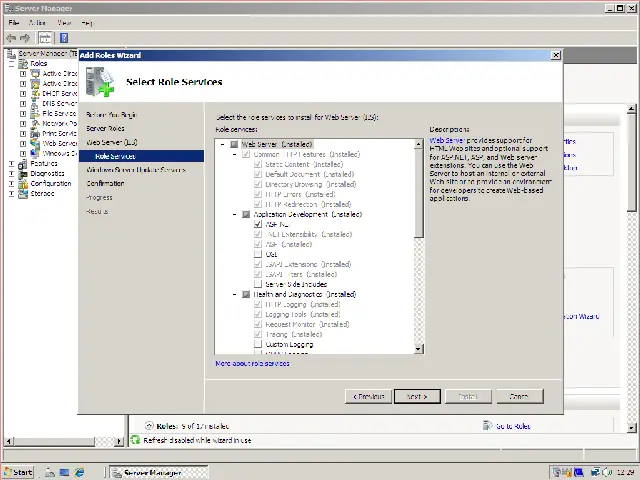
Task: Select Before You Begin wizard step
Action: (111, 115)
